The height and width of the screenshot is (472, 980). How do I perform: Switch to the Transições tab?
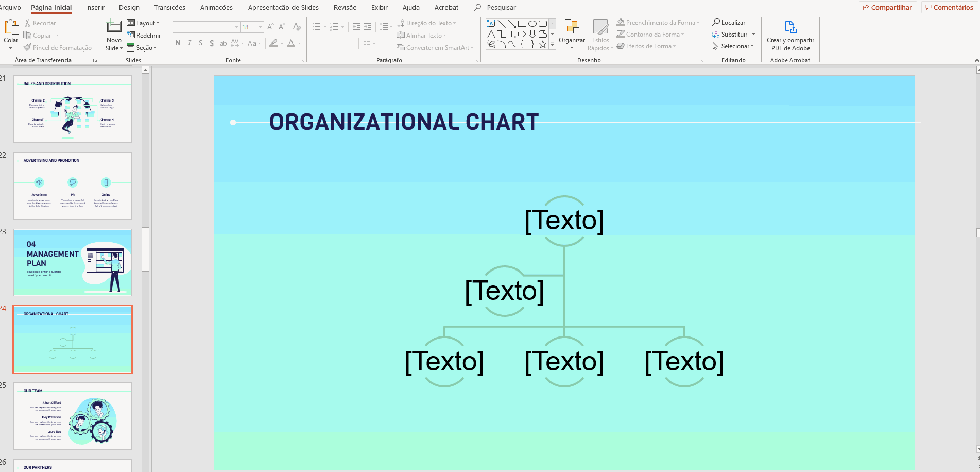point(169,8)
